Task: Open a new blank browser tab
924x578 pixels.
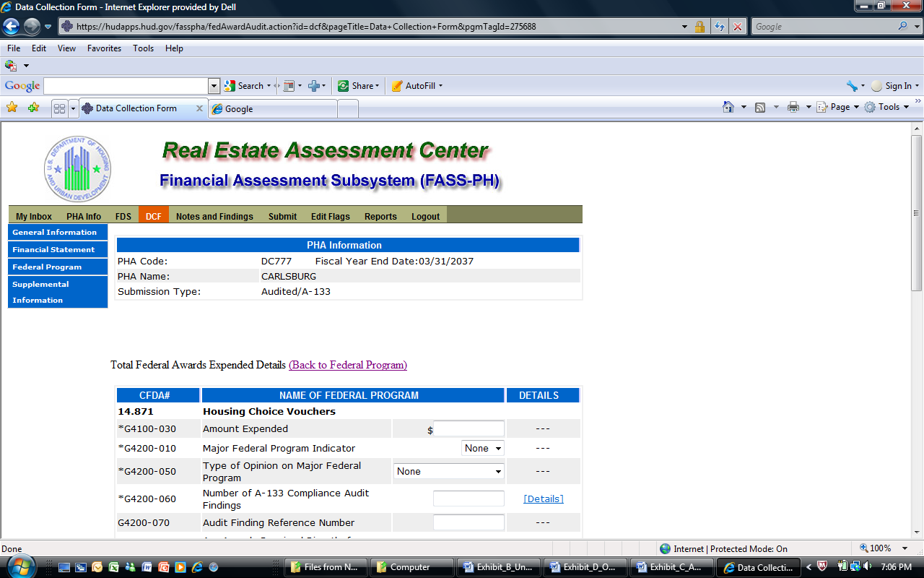Action: (x=348, y=109)
